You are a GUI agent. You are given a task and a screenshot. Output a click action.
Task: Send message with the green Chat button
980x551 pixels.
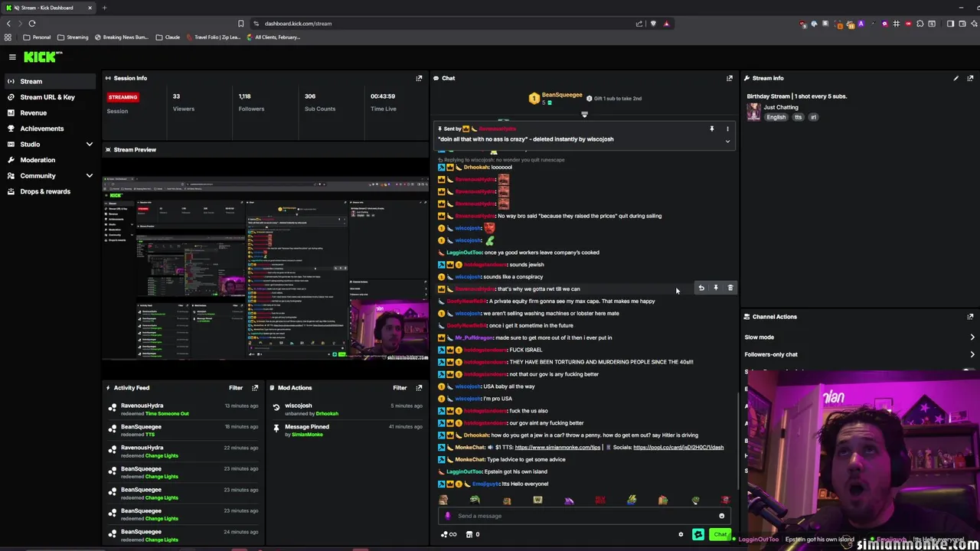(720, 534)
